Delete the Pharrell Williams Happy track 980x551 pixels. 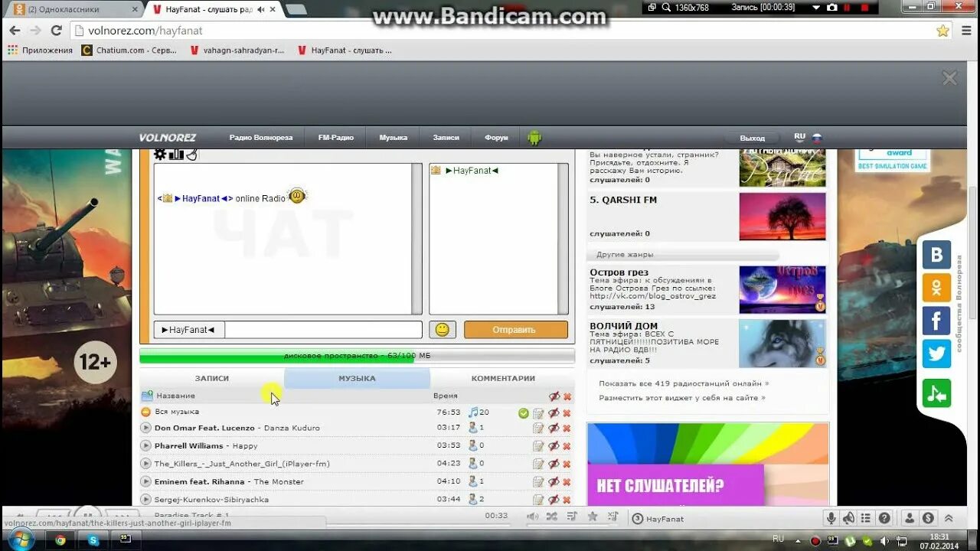pyautogui.click(x=567, y=446)
